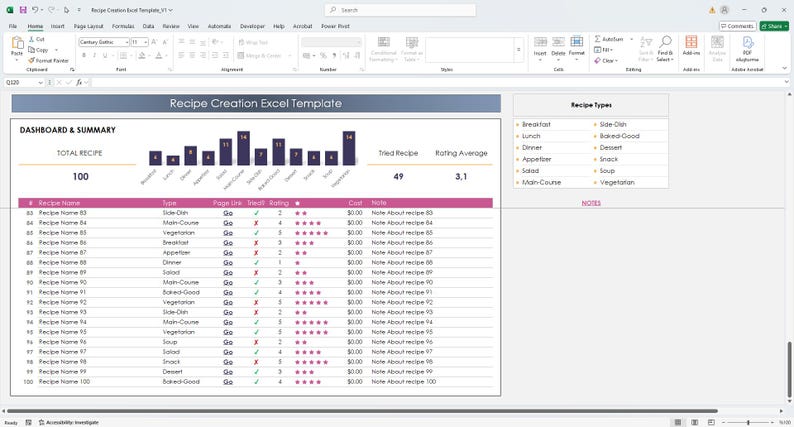794x427 pixels.
Task: Adjust the zoom slider handle
Action: [748, 422]
